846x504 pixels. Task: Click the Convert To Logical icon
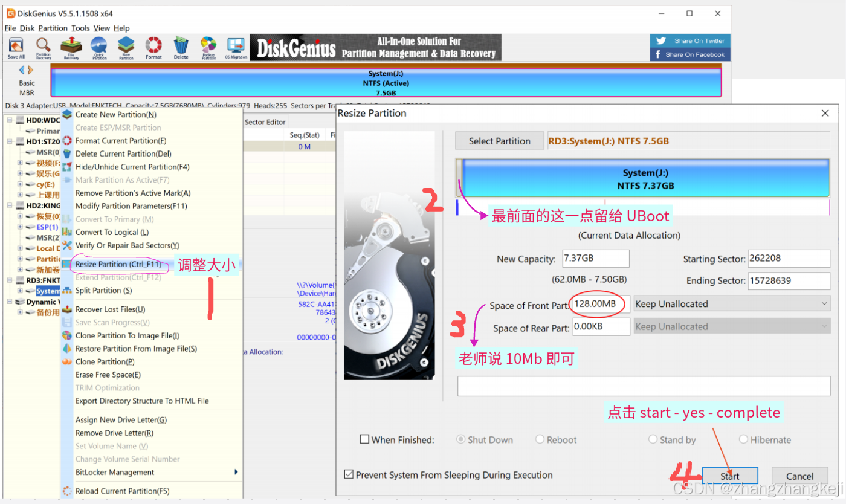coord(67,232)
